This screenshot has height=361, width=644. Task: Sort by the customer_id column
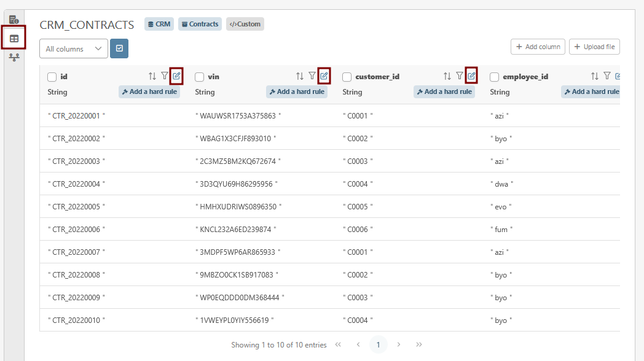(447, 76)
